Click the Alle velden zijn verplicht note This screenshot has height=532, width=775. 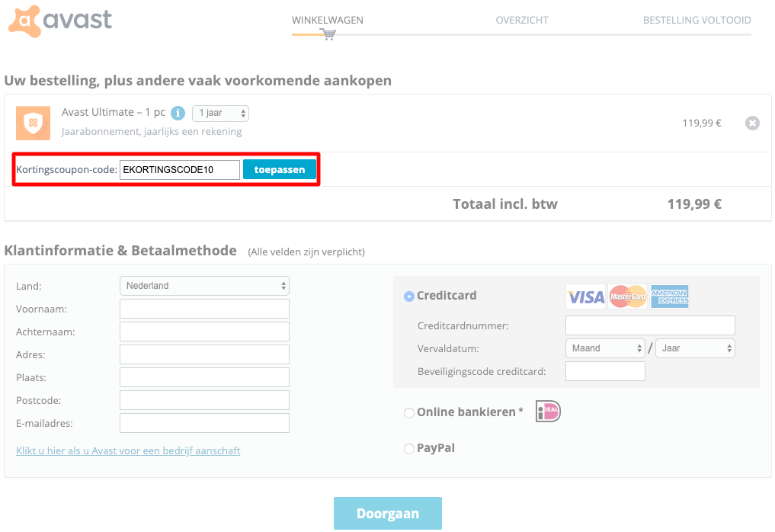click(306, 252)
